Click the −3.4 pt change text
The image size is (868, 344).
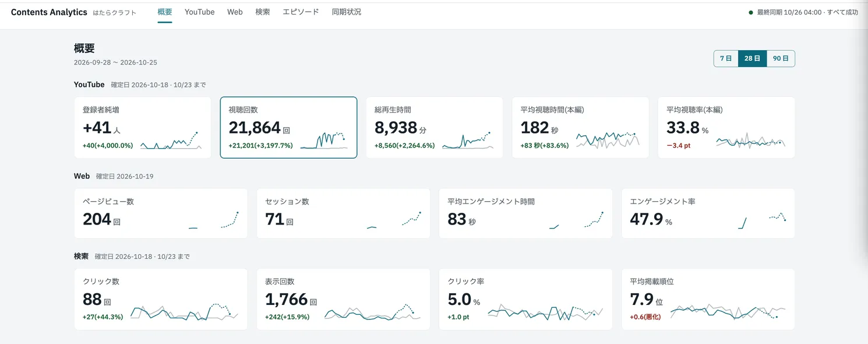pos(679,146)
